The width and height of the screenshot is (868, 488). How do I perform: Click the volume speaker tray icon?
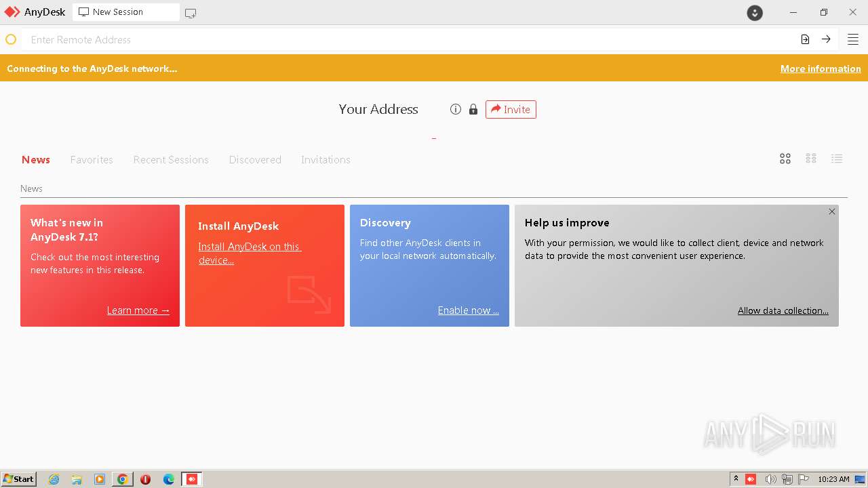click(770, 479)
